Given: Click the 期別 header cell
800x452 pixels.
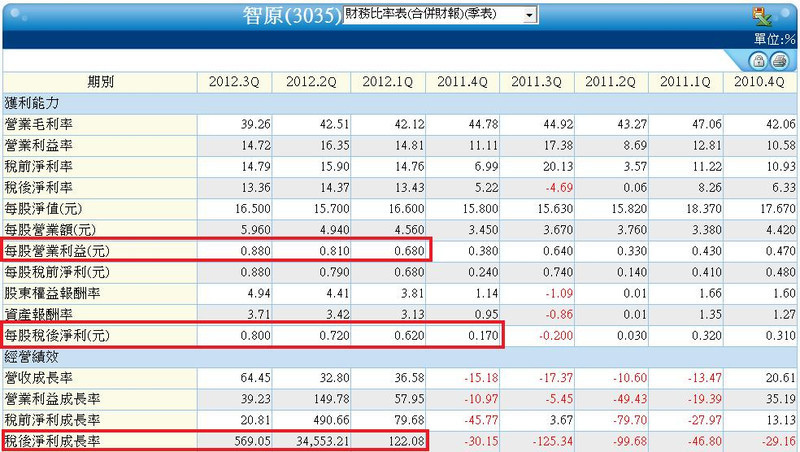Looking at the screenshot, I should [100, 82].
